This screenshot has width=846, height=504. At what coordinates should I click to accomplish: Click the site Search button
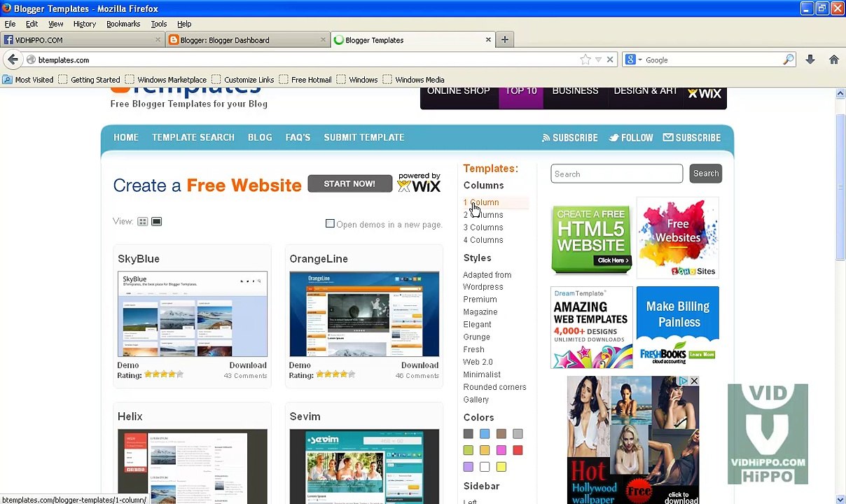point(706,174)
